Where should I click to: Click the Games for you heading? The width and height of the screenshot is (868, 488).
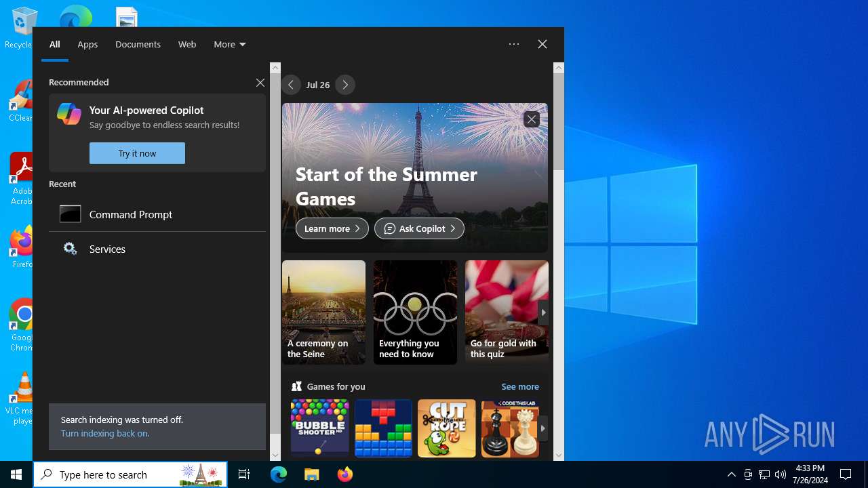click(336, 386)
